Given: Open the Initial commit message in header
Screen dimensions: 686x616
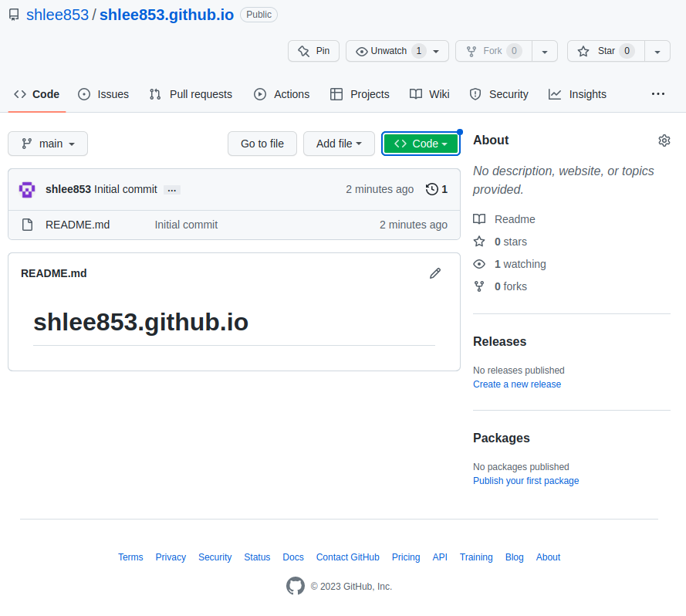Looking at the screenshot, I should point(126,189).
